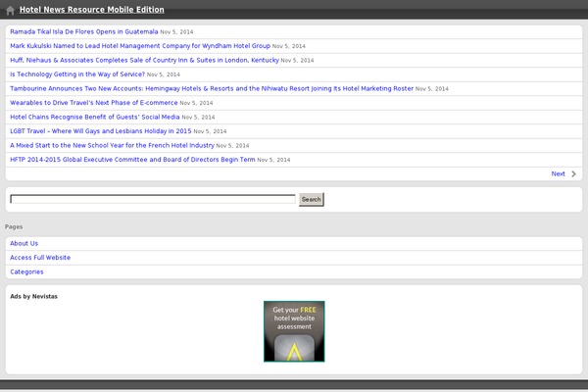Click the 'Pages' section heading

click(14, 227)
